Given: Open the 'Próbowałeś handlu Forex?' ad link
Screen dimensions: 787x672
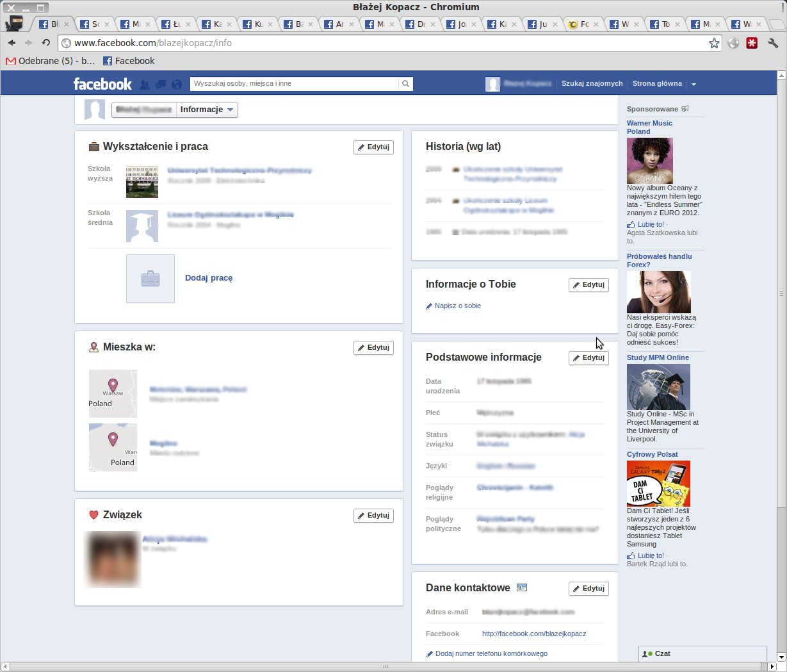Looking at the screenshot, I should (x=659, y=261).
